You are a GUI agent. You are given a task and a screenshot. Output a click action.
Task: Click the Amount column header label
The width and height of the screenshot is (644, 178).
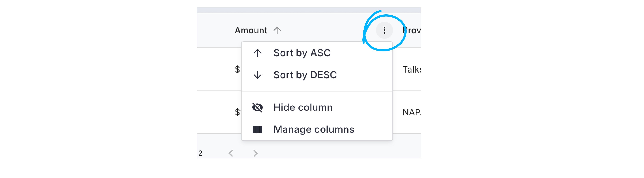click(251, 30)
